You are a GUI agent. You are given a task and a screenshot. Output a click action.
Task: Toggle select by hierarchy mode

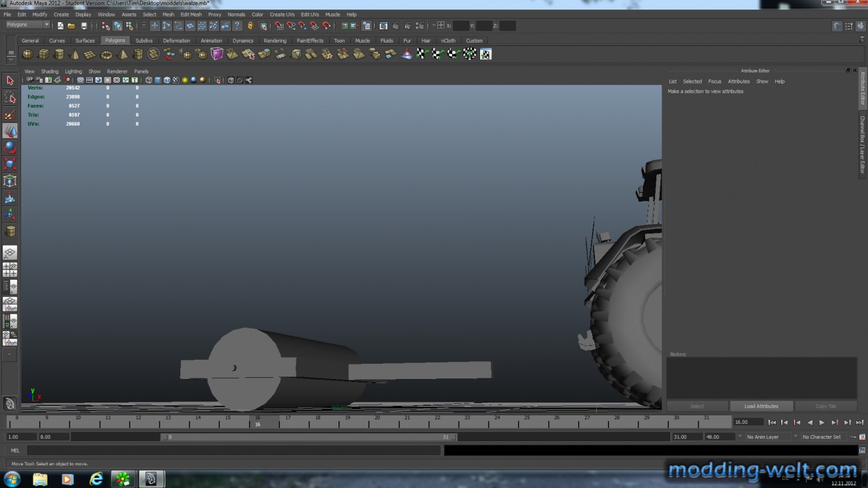pyautogui.click(x=105, y=26)
